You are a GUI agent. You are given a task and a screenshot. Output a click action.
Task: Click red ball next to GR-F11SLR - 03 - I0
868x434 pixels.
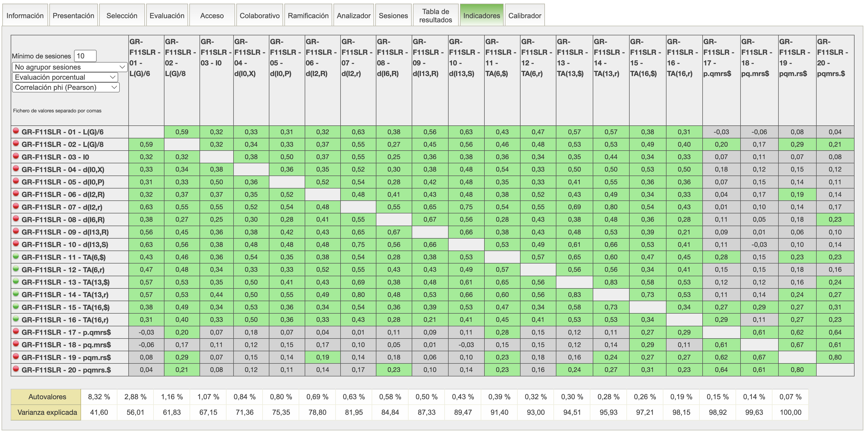click(x=16, y=156)
